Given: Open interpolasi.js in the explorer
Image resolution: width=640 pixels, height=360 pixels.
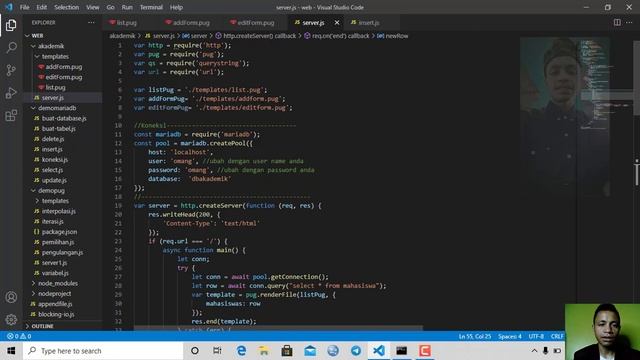Looking at the screenshot, I should pos(58,211).
